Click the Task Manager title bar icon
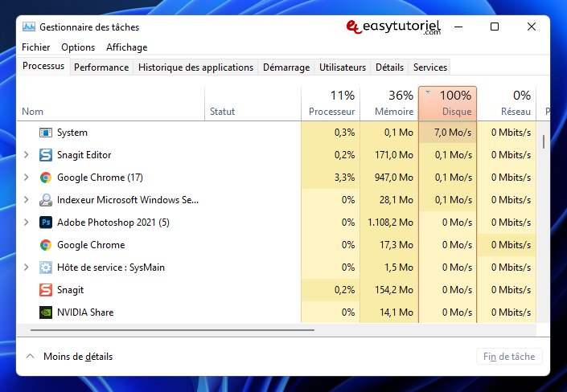The width and height of the screenshot is (567, 392). coord(29,27)
